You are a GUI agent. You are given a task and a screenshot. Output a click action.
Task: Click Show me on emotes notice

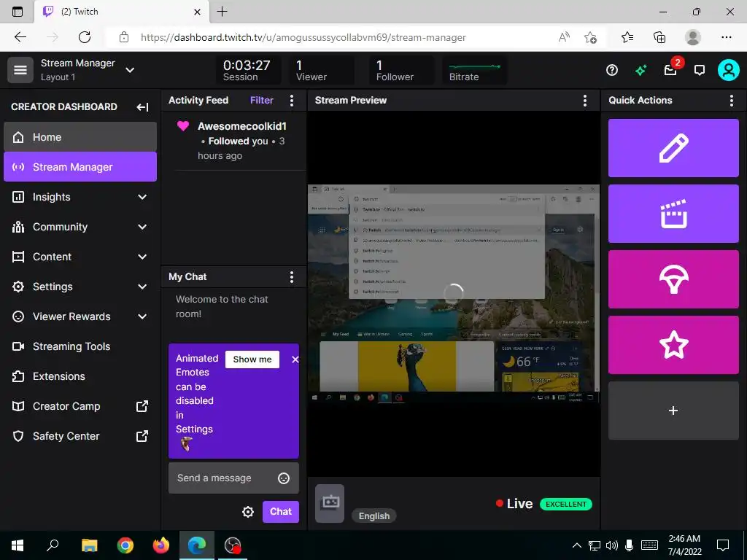point(252,359)
